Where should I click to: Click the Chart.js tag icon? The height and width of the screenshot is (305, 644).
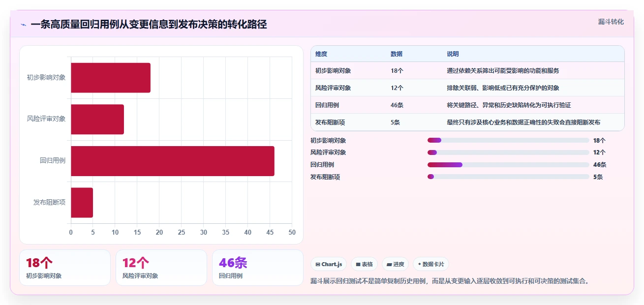click(x=318, y=265)
